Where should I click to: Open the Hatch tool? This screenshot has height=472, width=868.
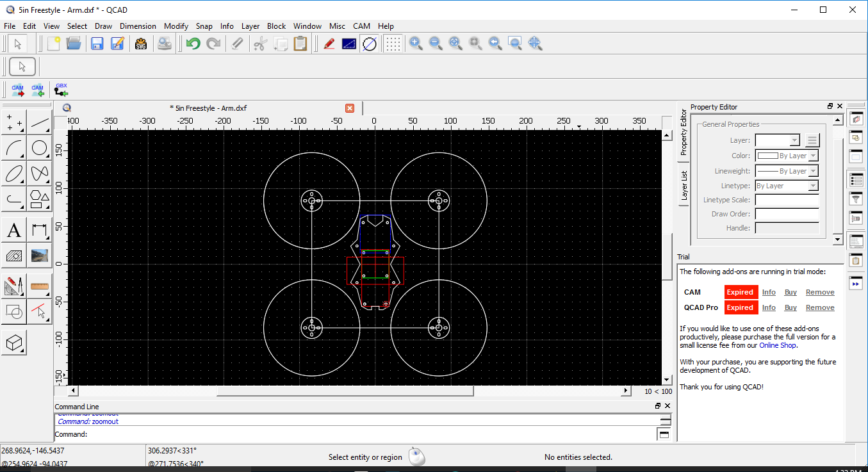[13, 255]
